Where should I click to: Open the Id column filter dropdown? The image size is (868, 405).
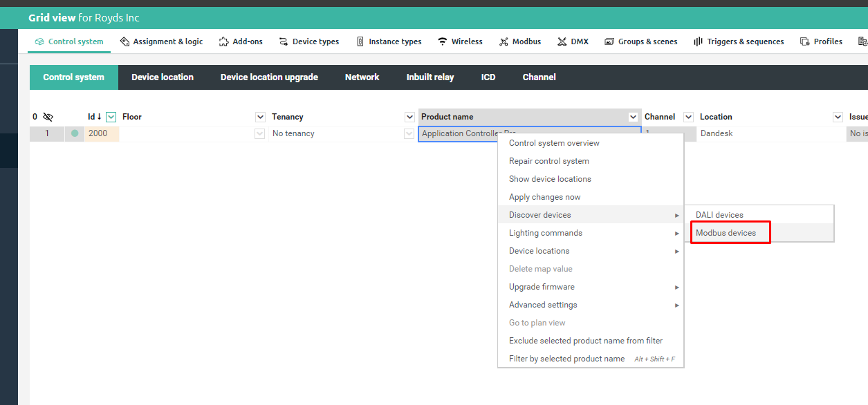click(x=111, y=117)
